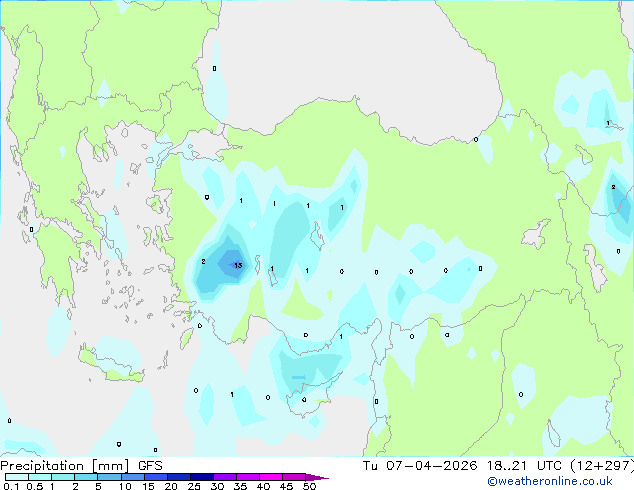Click the 'GFS' model label
This screenshot has width=634, height=490.
(150, 466)
